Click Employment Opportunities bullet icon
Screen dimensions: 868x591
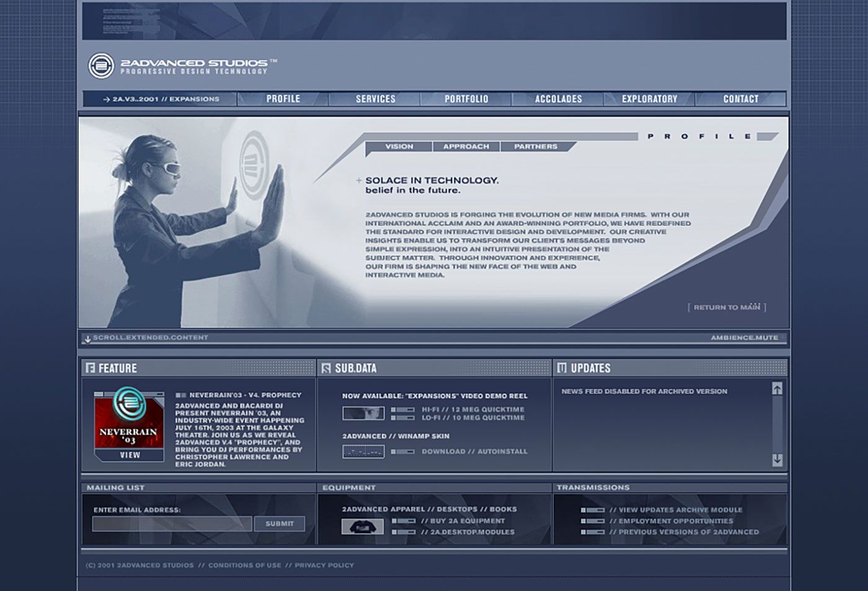(593, 521)
